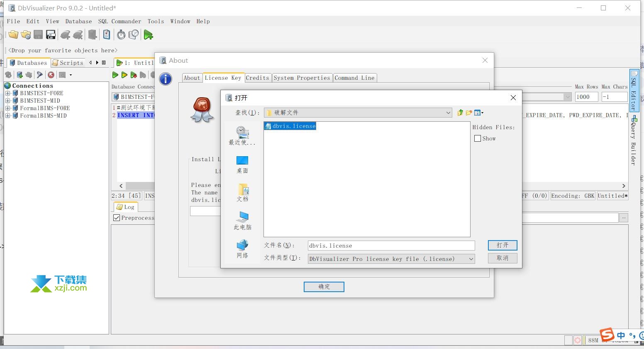Click the green-yellow Execute Current arrow
This screenshot has height=349, width=644.
124,75
